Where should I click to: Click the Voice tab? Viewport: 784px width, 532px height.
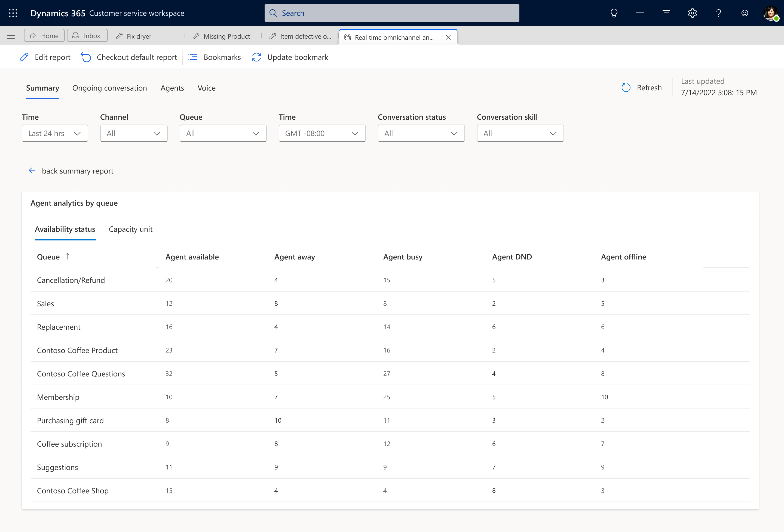coord(207,87)
